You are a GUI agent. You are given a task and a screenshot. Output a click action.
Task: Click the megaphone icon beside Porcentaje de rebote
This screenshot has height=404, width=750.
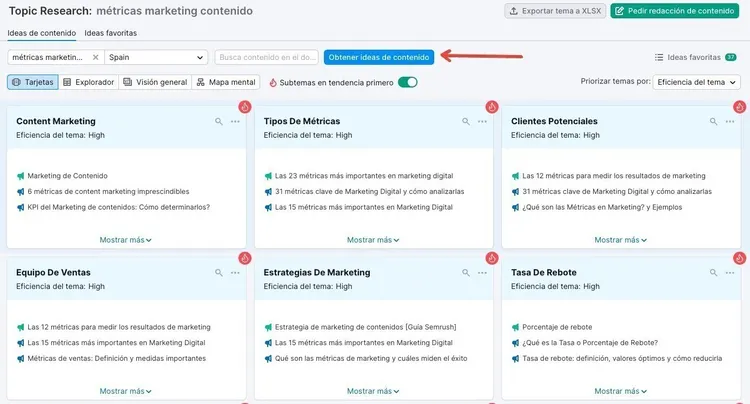click(x=515, y=327)
